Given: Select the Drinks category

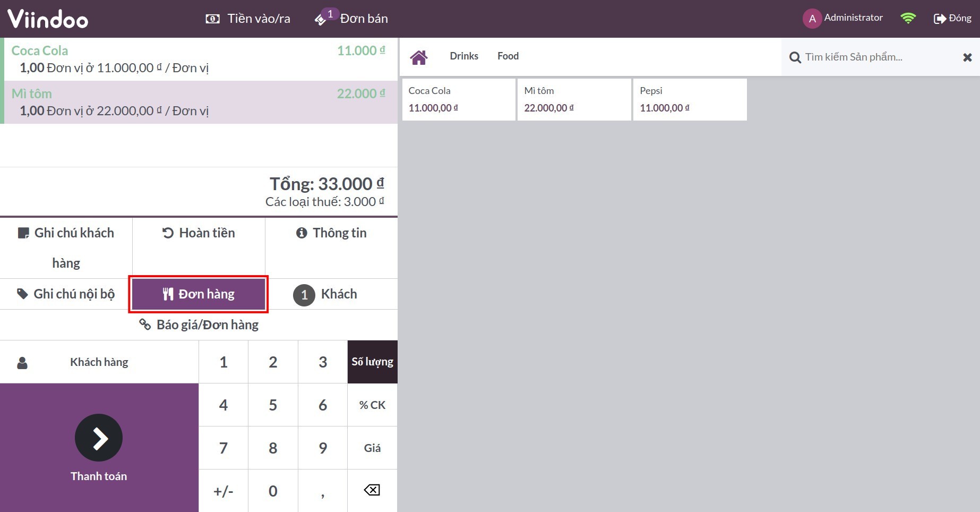Looking at the screenshot, I should point(464,56).
